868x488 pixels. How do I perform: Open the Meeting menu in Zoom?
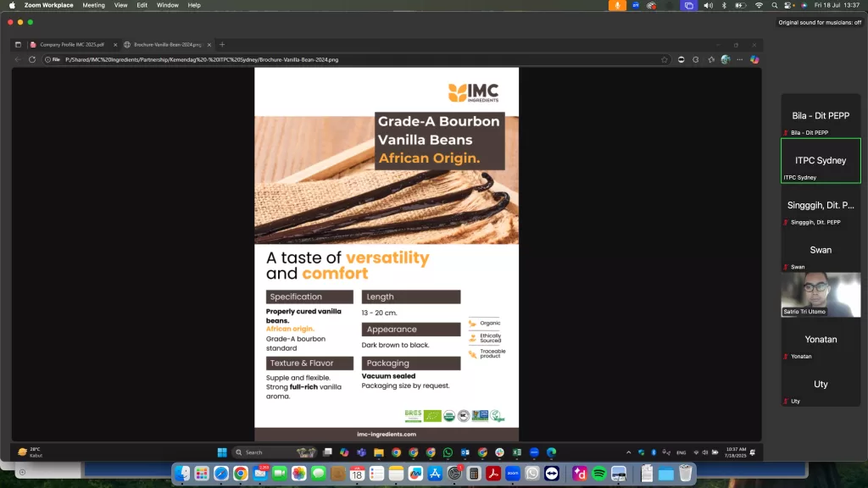point(93,5)
